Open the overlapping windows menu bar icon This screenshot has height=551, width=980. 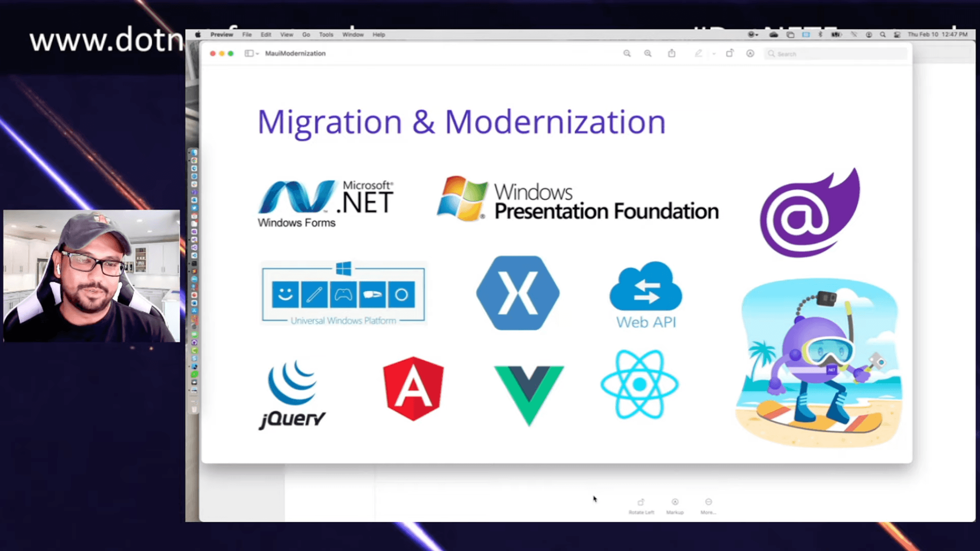791,34
